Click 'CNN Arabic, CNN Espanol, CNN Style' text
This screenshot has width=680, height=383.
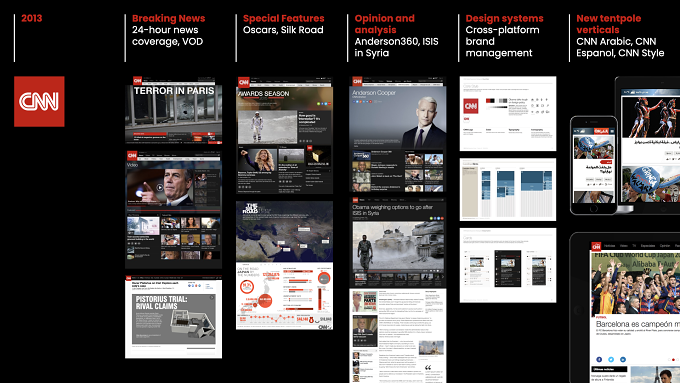coord(620,47)
